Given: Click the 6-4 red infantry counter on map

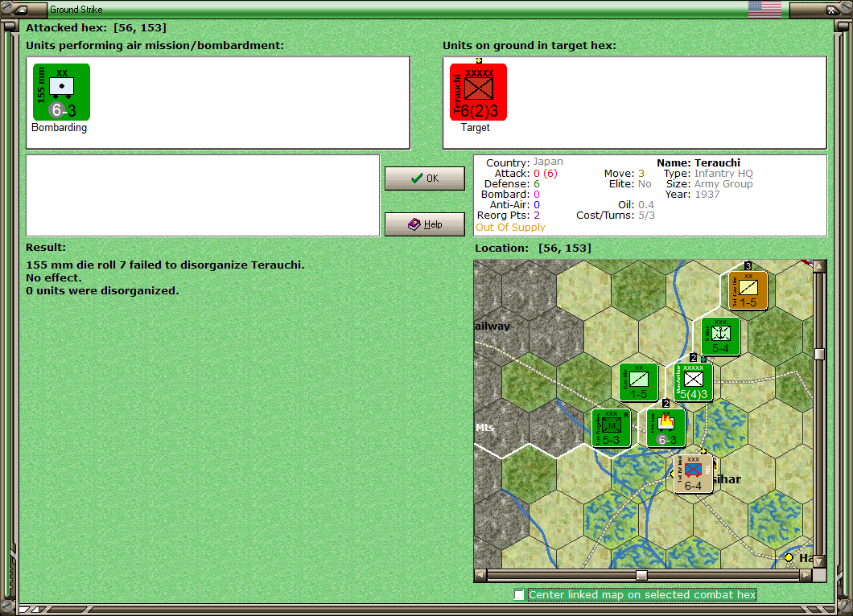Looking at the screenshot, I should point(693,474).
